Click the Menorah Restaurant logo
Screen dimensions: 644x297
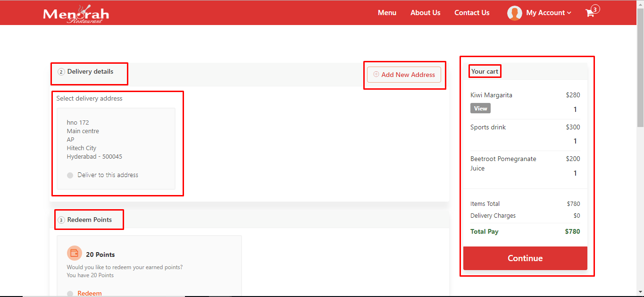coord(76,14)
